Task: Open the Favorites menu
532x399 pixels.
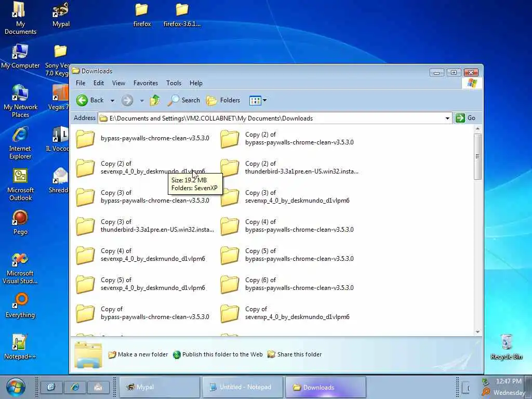Action: (x=145, y=83)
